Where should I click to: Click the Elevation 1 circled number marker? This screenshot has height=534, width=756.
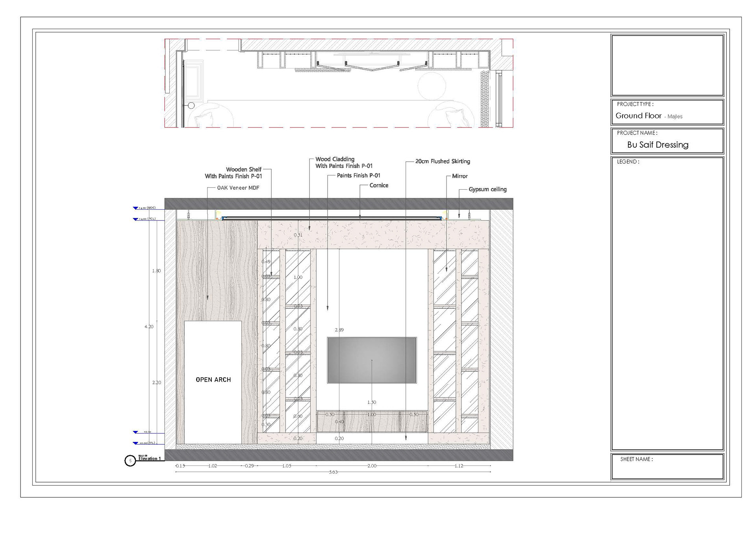click(130, 460)
